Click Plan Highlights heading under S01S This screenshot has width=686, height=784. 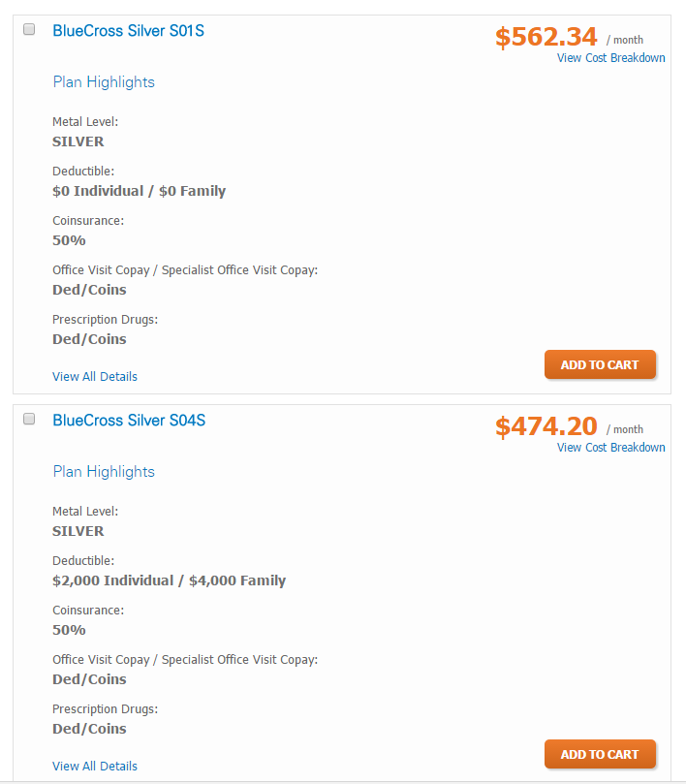coord(104,82)
